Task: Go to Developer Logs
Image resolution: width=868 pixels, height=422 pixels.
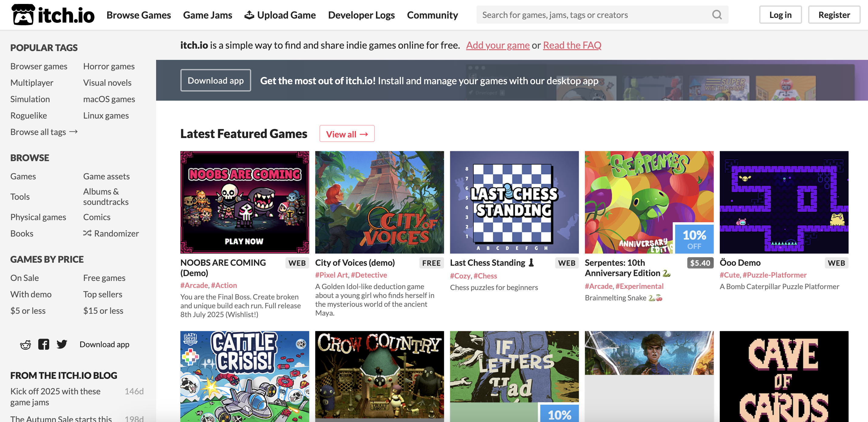Action: coord(361,15)
